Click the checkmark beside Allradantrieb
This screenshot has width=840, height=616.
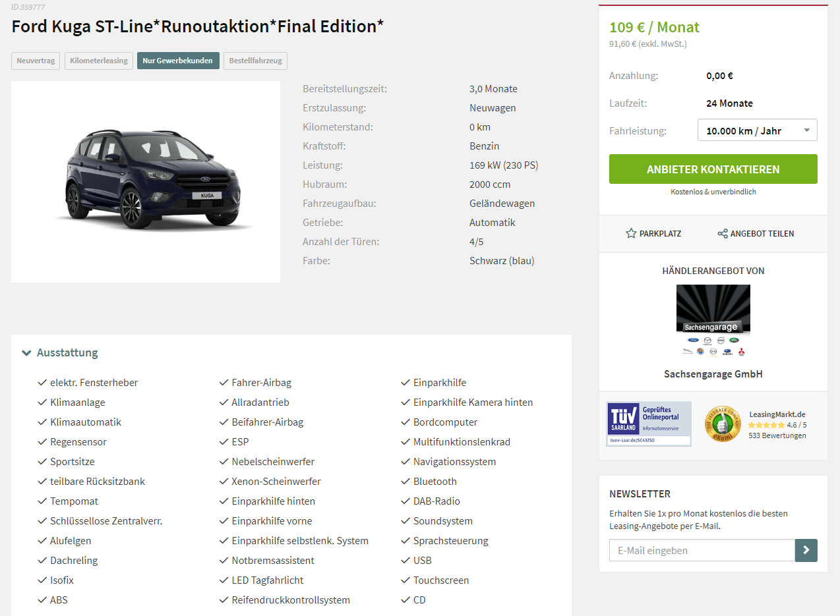(224, 402)
